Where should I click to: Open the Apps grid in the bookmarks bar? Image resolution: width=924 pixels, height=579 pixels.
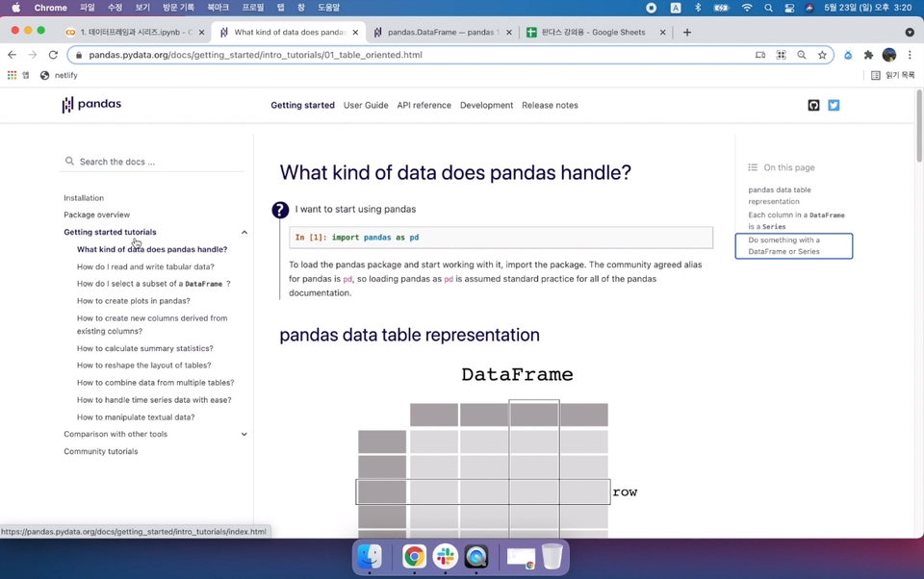pos(12,75)
